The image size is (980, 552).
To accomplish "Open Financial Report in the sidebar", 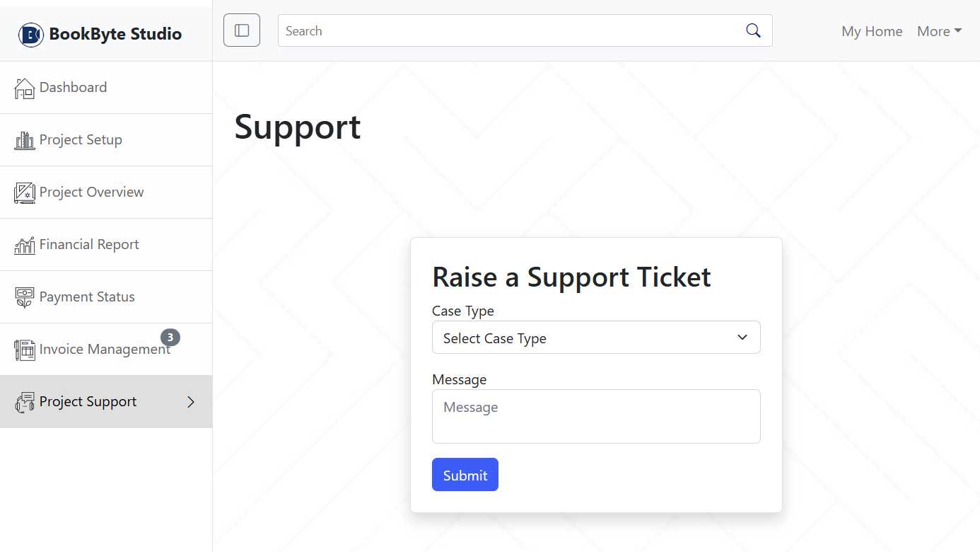I will pos(89,245).
